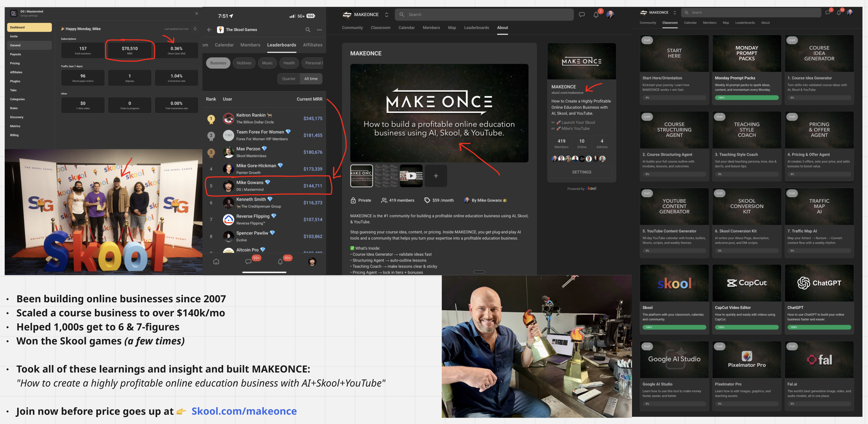Click Start Here/Orientation 0% progress bar
Screen dimensions: 868x424
pos(674,98)
